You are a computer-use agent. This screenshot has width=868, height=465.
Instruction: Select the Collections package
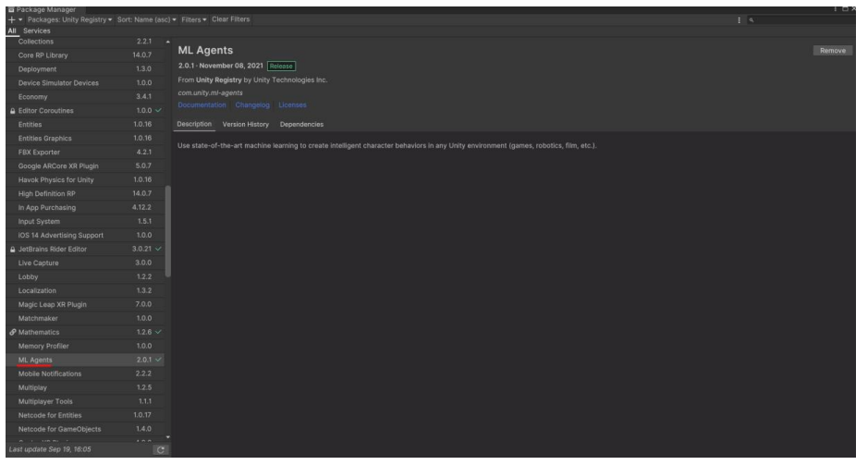click(x=85, y=42)
